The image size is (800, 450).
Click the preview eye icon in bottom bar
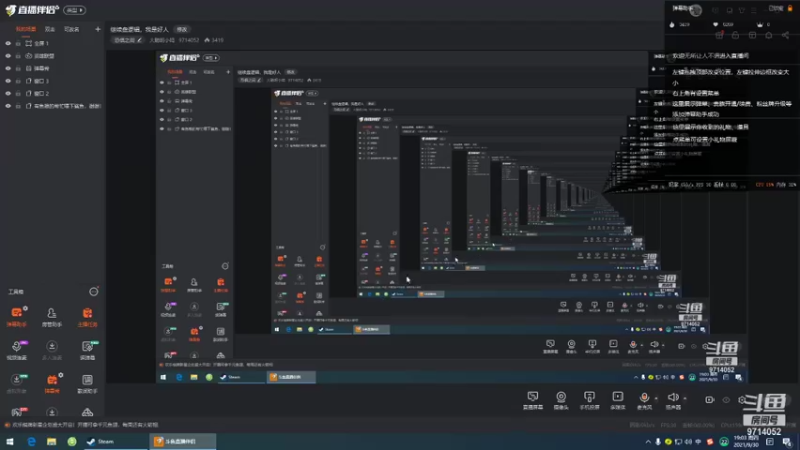tap(726, 399)
